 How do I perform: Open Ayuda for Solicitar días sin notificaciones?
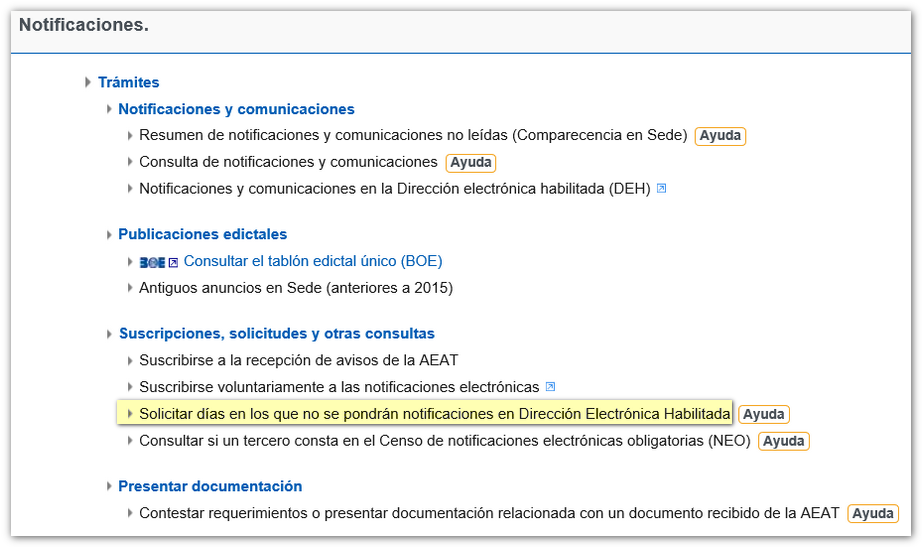coord(763,414)
